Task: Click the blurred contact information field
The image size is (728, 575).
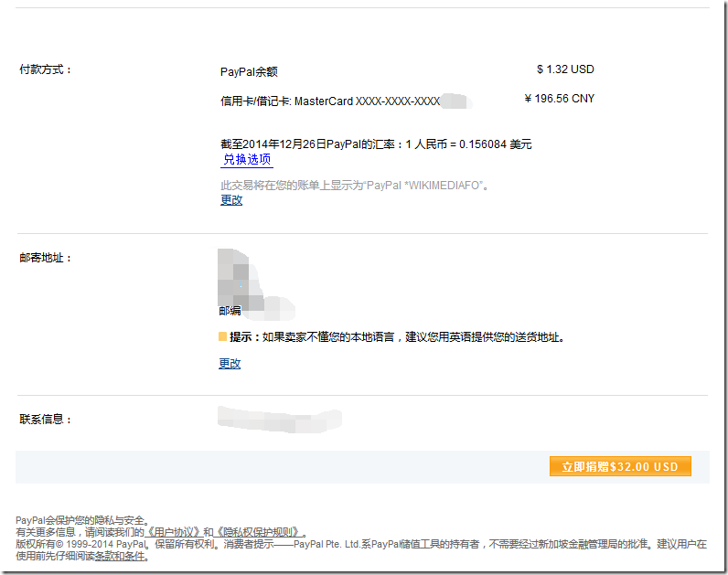Action: (x=280, y=419)
